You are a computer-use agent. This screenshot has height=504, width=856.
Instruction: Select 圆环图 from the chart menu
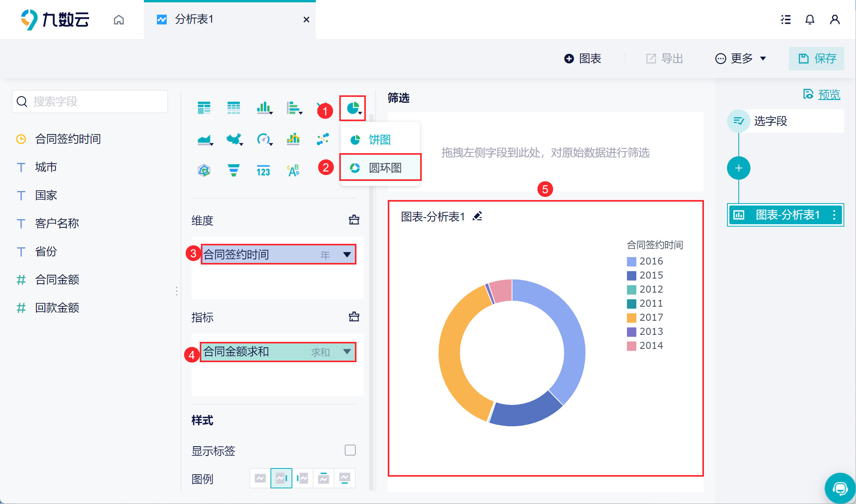[380, 168]
